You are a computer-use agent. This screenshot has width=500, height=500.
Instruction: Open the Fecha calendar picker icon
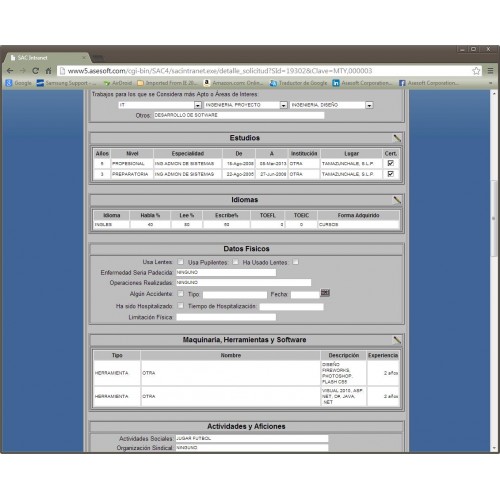pos(325,293)
